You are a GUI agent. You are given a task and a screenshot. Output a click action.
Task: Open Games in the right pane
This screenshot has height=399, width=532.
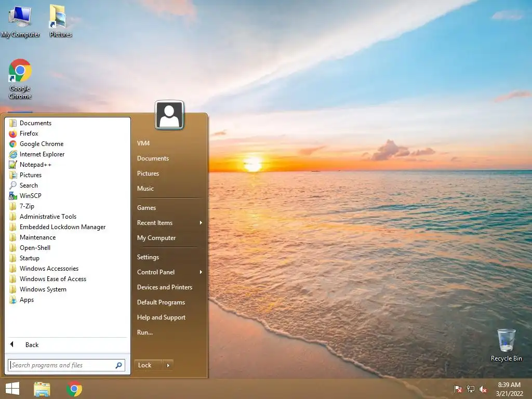pyautogui.click(x=146, y=208)
